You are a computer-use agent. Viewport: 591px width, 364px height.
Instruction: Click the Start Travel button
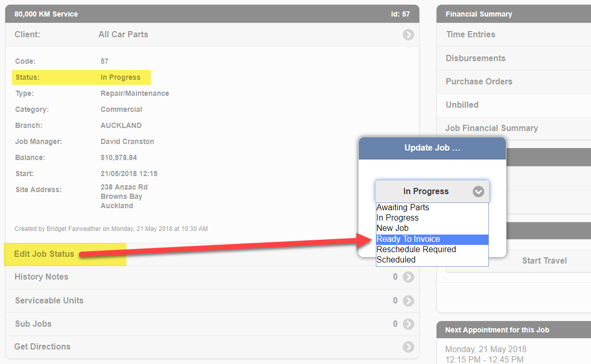coord(544,260)
